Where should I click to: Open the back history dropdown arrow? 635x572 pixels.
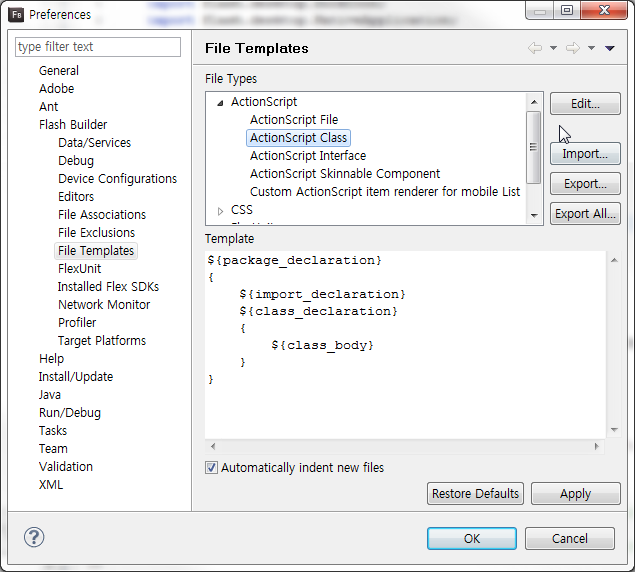click(x=553, y=48)
